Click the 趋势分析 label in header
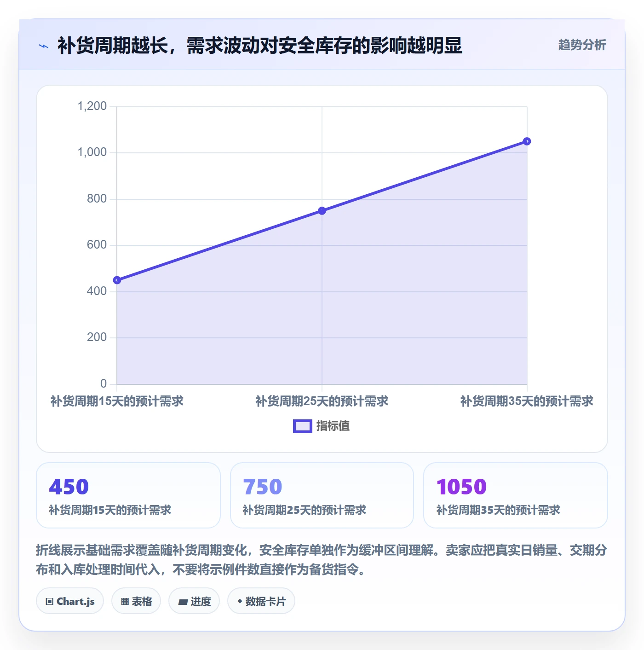The width and height of the screenshot is (644, 650). [582, 45]
